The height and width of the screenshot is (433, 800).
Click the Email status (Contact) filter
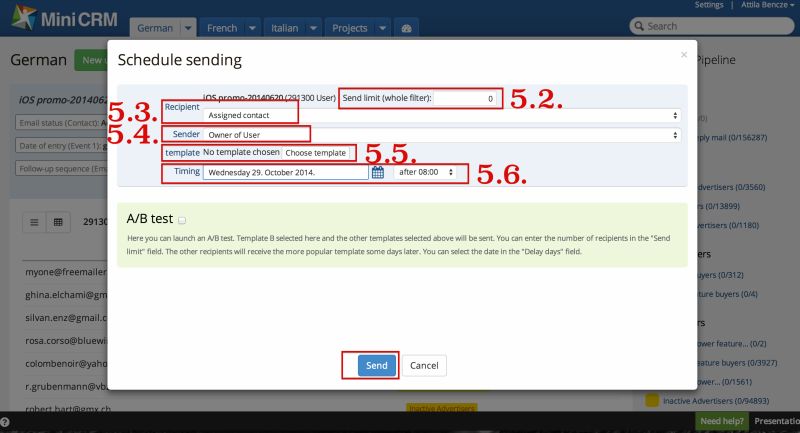pos(62,123)
